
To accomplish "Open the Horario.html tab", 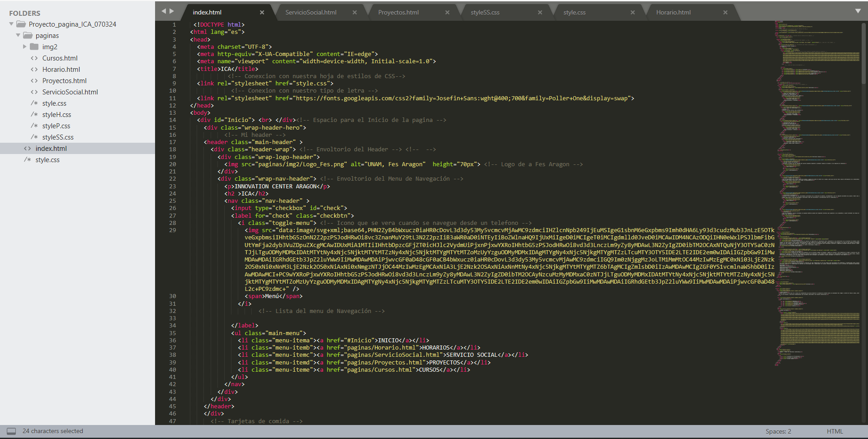I will (x=673, y=13).
